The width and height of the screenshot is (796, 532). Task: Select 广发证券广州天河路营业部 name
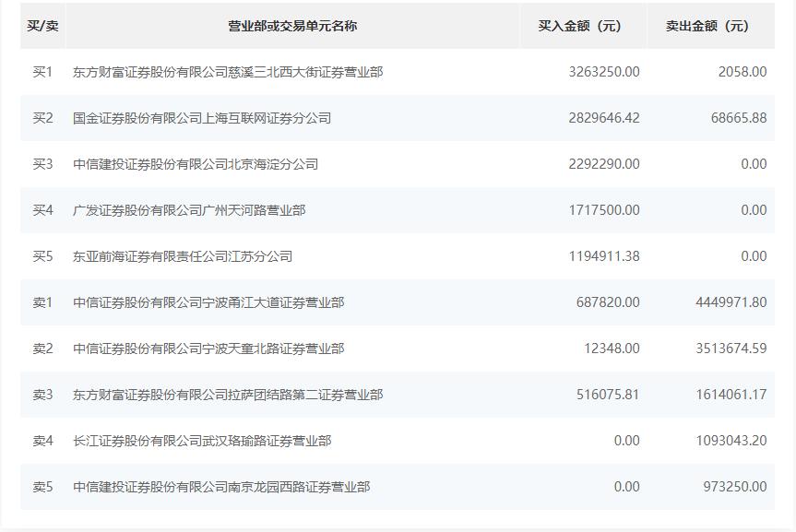(189, 210)
